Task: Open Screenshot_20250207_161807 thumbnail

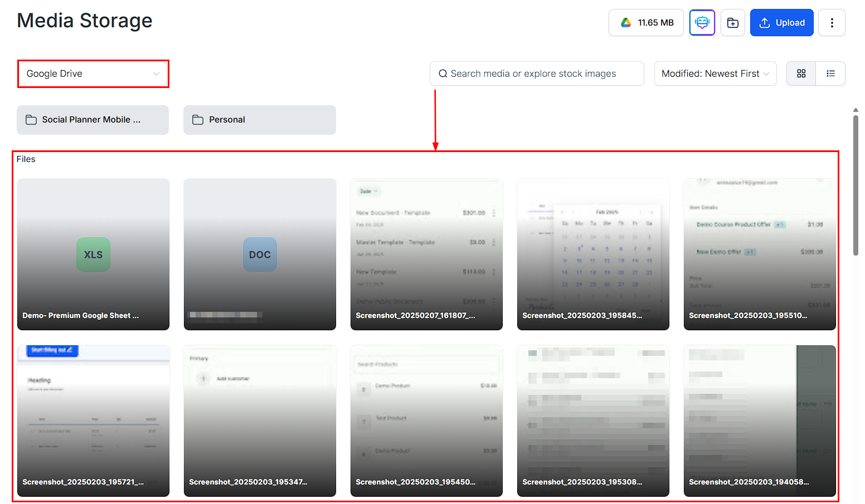Action: tap(426, 255)
